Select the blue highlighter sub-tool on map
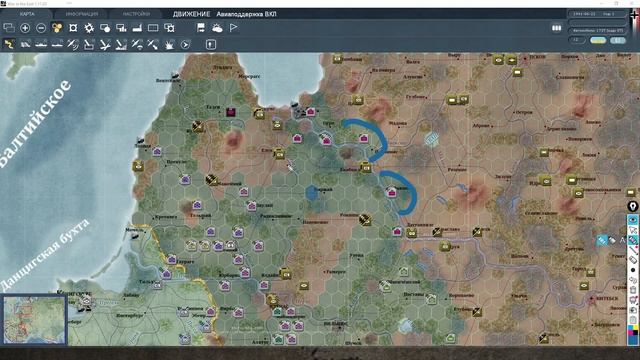This screenshot has height=360, width=640. click(x=602, y=240)
